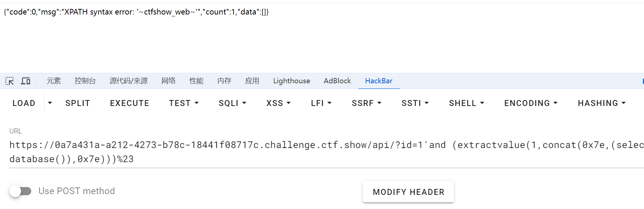644x209 pixels.
Task: Open the HASHING dropdown menu
Action: coord(601,103)
